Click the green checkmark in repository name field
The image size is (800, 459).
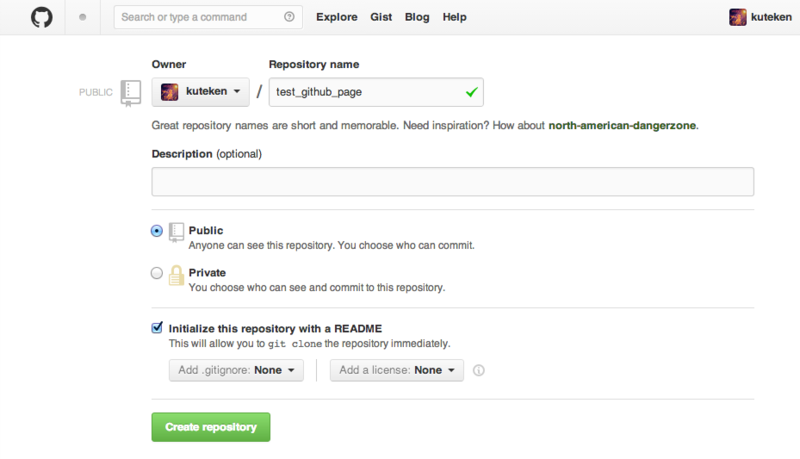click(x=471, y=92)
